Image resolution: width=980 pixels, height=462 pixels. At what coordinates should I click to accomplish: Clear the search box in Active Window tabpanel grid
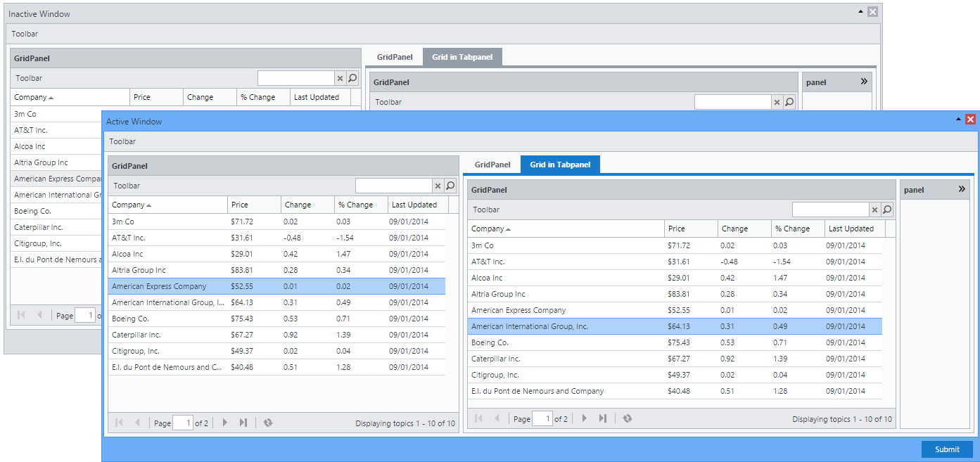[x=874, y=210]
